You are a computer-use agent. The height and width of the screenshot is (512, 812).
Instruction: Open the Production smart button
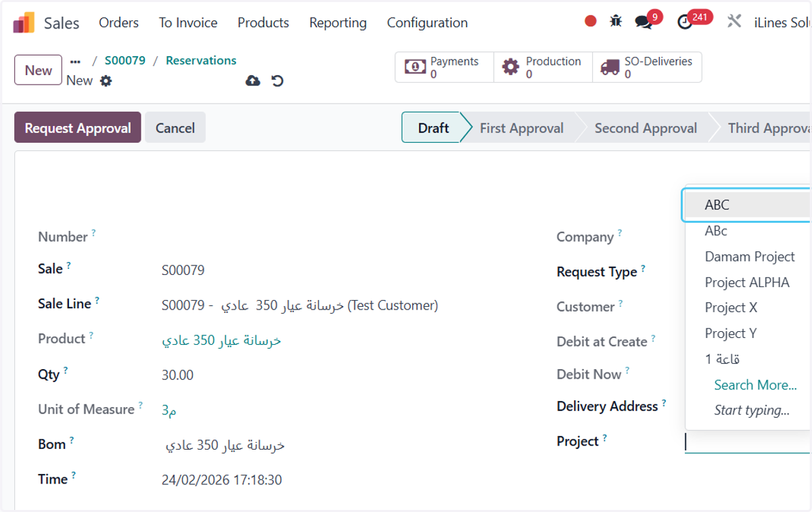(x=543, y=67)
